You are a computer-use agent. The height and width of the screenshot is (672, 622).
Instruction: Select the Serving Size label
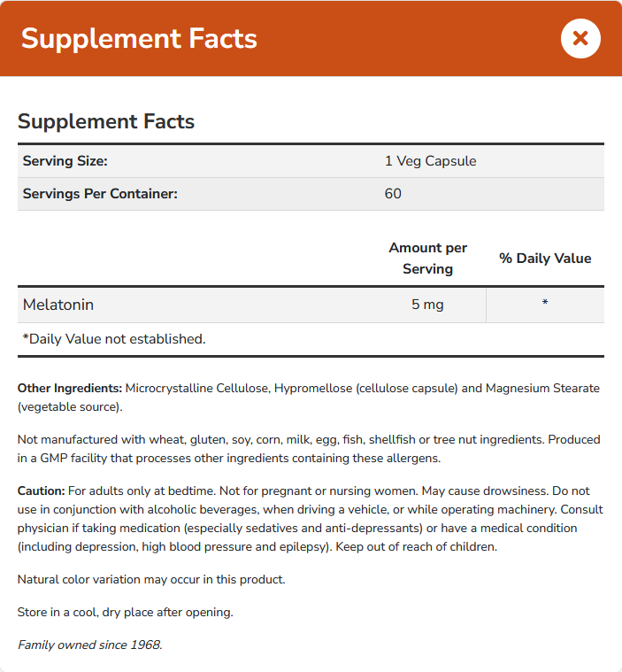[x=65, y=161]
